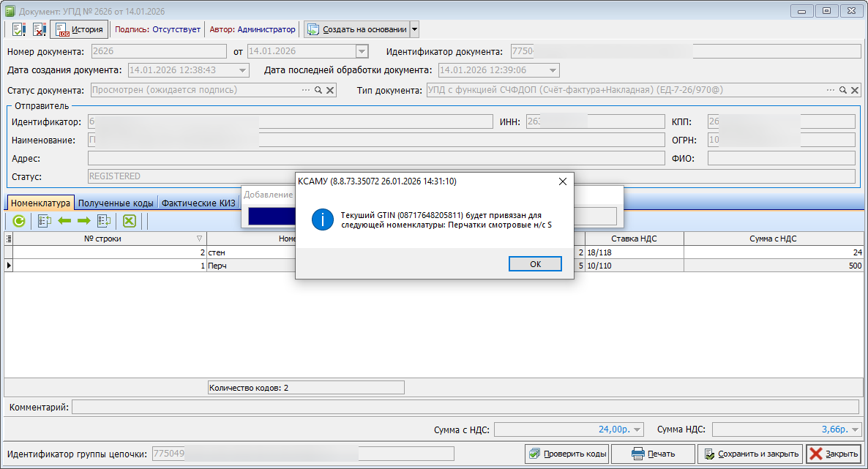
Task: Open the История log
Action: (x=79, y=29)
